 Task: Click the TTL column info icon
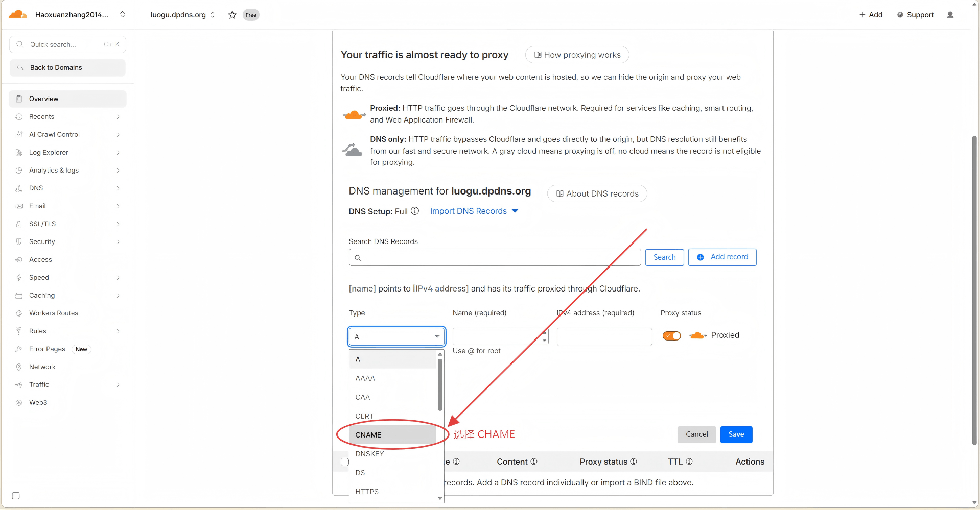tap(689, 462)
